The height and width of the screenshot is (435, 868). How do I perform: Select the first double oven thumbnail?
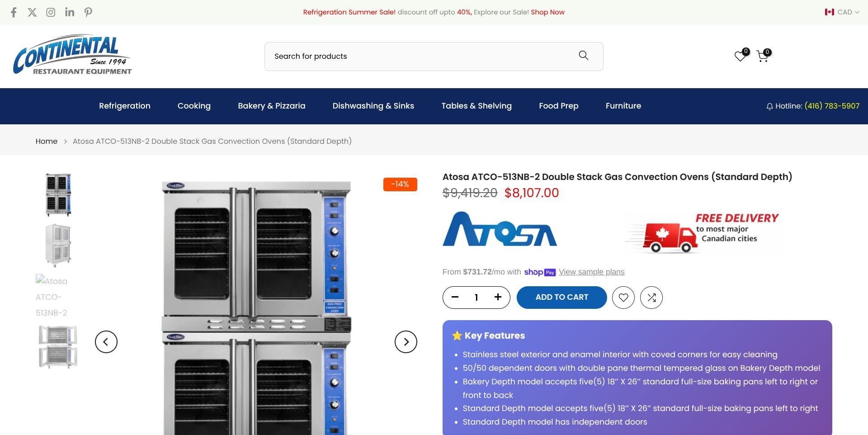(x=58, y=194)
